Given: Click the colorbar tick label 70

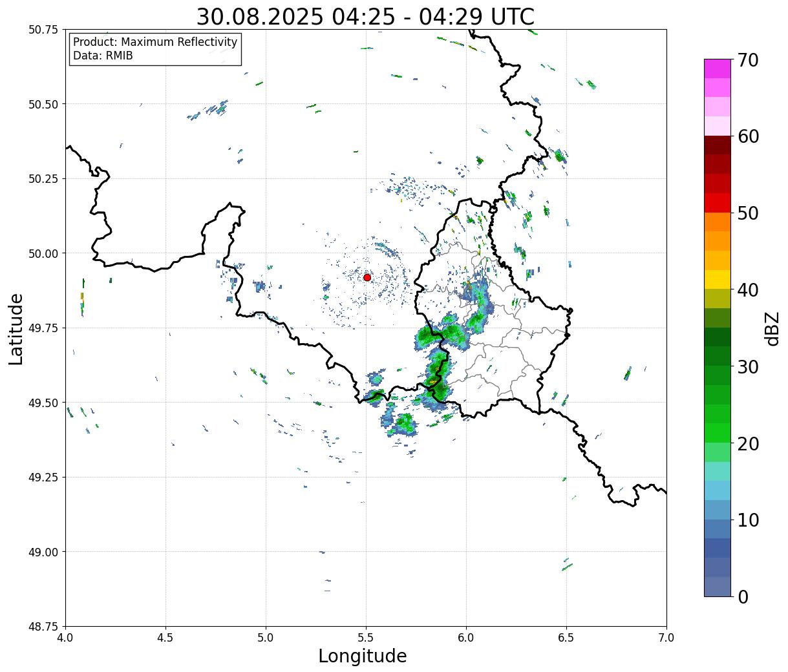Looking at the screenshot, I should coord(748,60).
